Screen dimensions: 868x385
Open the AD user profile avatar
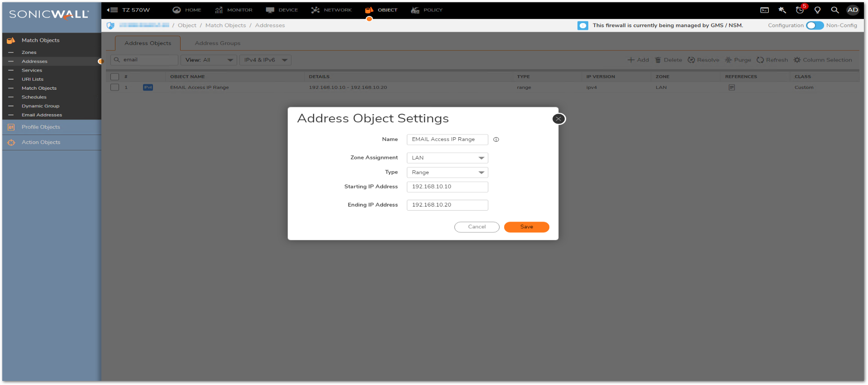tap(853, 10)
